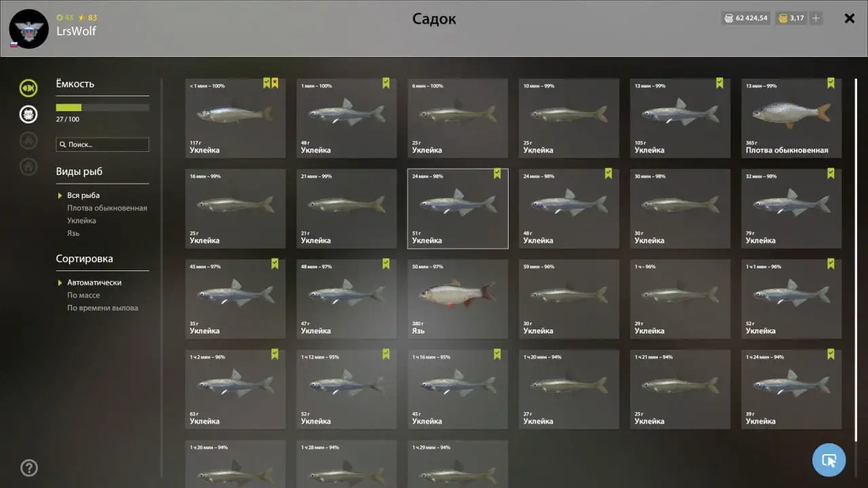This screenshot has height=488, width=868.
Task: Click the gold coins balance 3,17
Action: (791, 18)
